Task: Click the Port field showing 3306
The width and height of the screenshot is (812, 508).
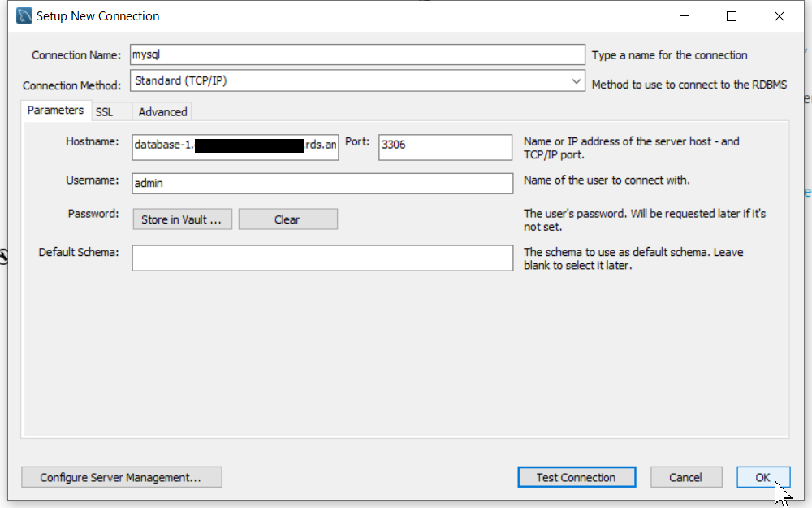Action: 445,146
